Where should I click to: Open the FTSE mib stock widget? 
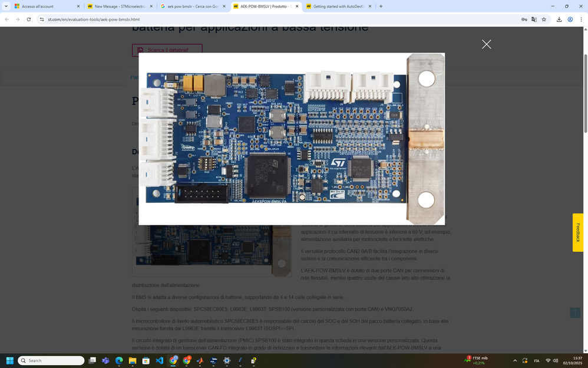(x=476, y=360)
